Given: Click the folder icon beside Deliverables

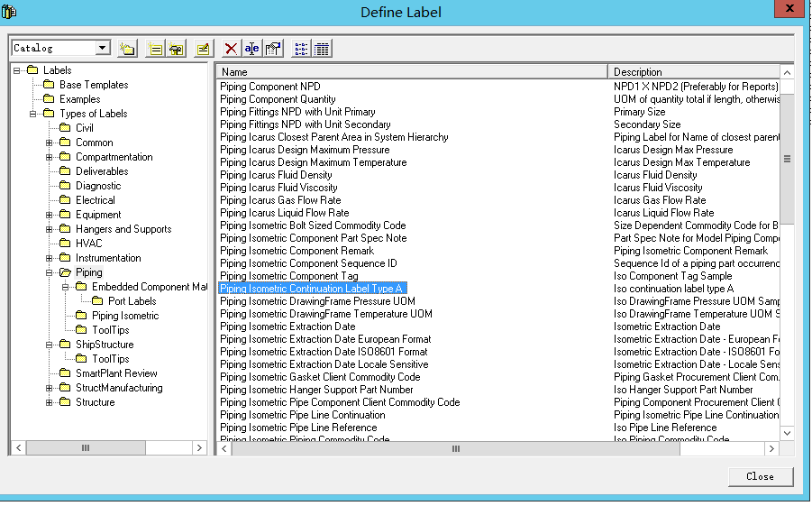Looking at the screenshot, I should [x=65, y=171].
